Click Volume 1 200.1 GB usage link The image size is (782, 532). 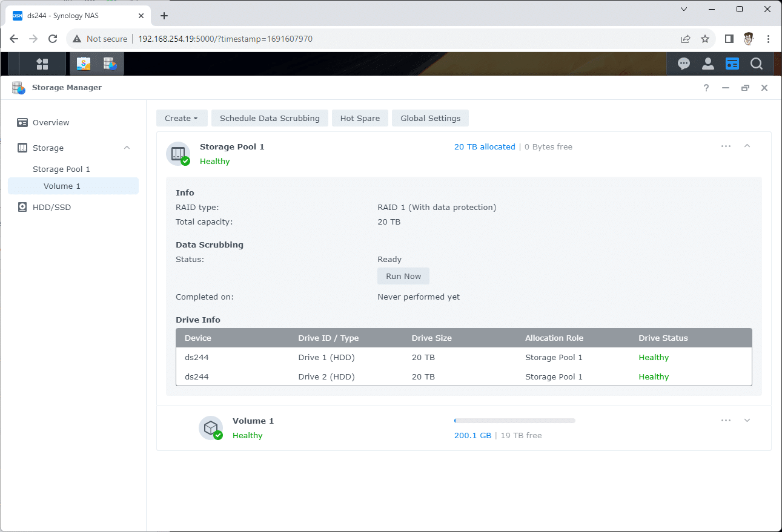(472, 435)
